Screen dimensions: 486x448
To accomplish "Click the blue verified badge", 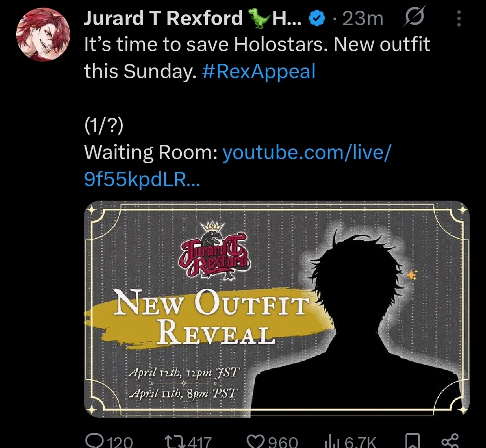I will tap(316, 19).
